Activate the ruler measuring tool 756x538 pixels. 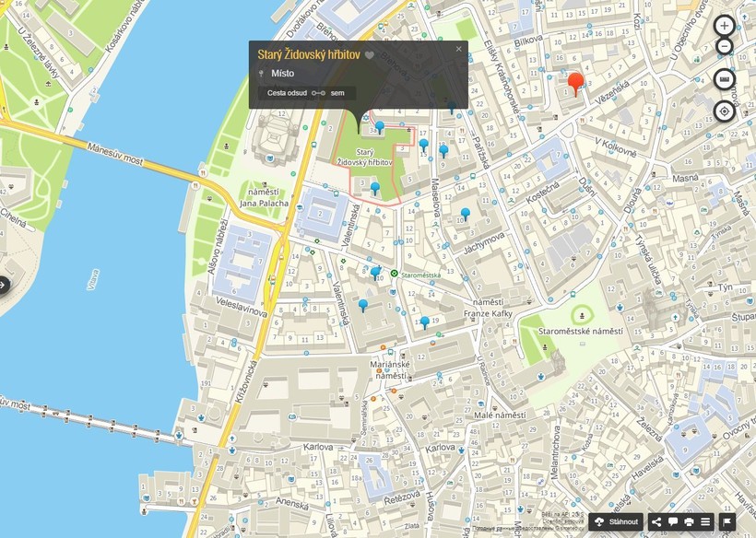724,79
